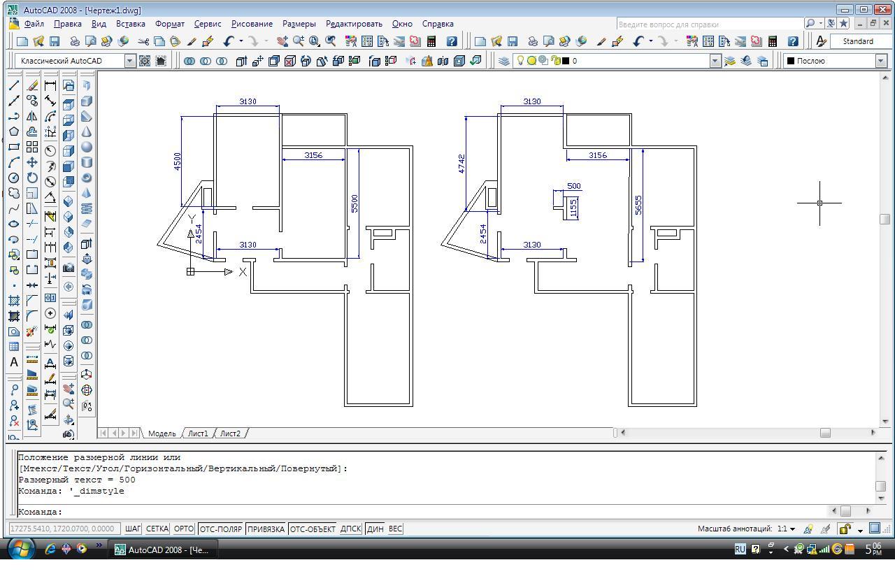Viewport: 895px width, 588px height.
Task: Click the help search input field
Action: tap(706, 24)
